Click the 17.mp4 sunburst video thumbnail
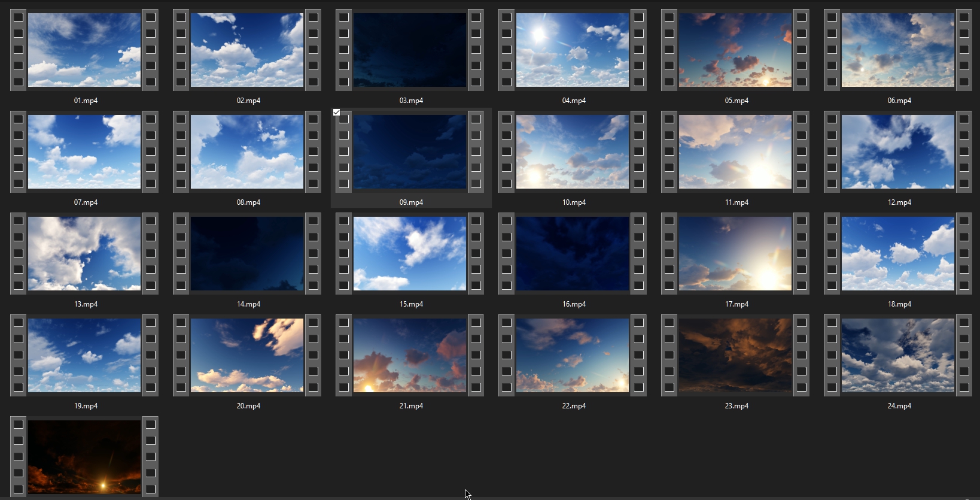980x500 pixels. click(735, 254)
